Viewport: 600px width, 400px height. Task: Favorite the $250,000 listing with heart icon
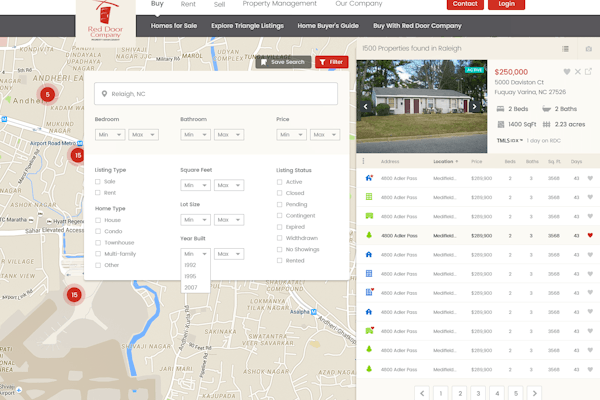(x=567, y=72)
